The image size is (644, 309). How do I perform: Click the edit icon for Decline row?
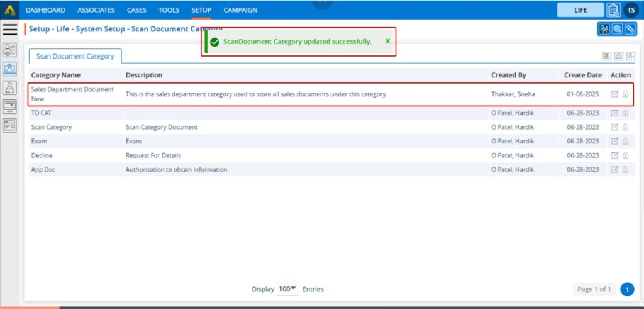point(614,155)
